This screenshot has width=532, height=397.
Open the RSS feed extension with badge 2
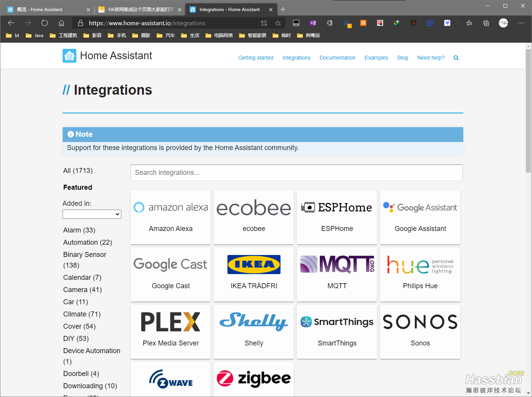tap(347, 23)
